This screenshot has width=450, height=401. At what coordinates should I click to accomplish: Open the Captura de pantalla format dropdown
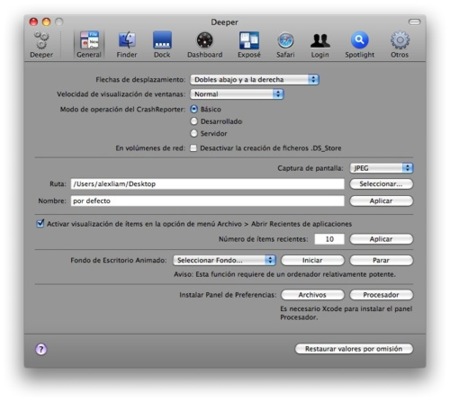(x=381, y=168)
